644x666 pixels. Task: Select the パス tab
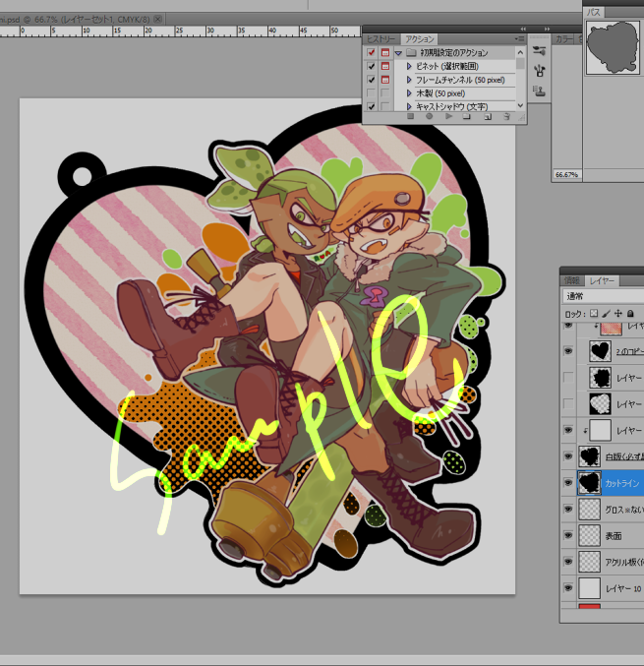594,13
